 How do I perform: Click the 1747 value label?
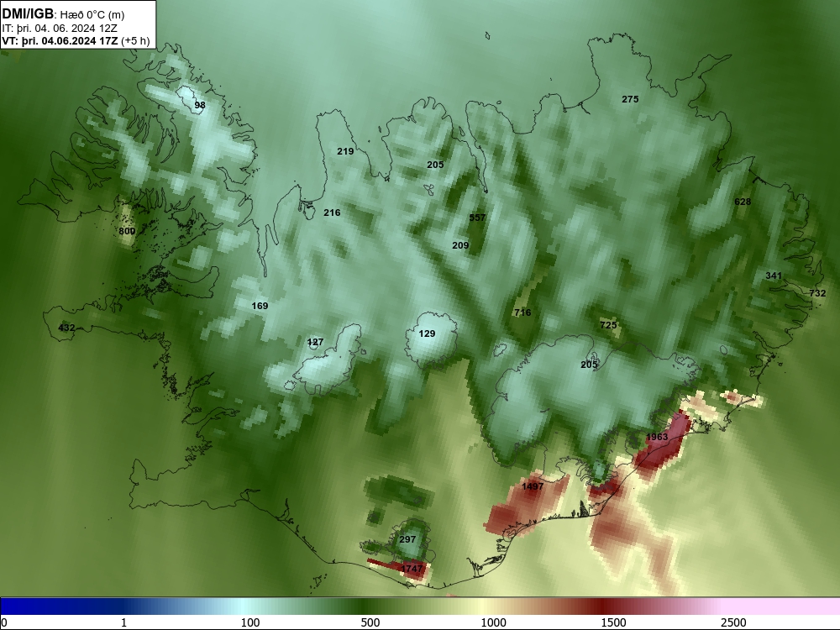coord(412,569)
